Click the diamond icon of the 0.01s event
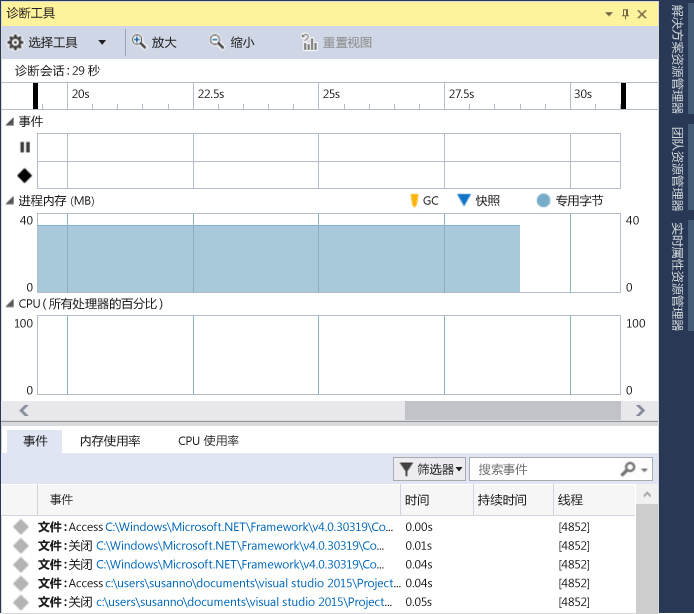The image size is (694, 614). [x=21, y=546]
